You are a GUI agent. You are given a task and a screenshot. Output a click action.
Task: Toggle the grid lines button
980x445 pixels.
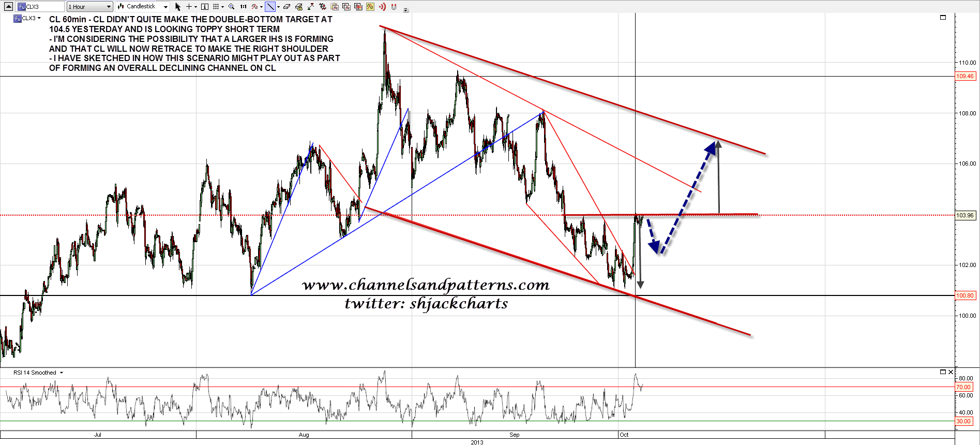[x=216, y=7]
